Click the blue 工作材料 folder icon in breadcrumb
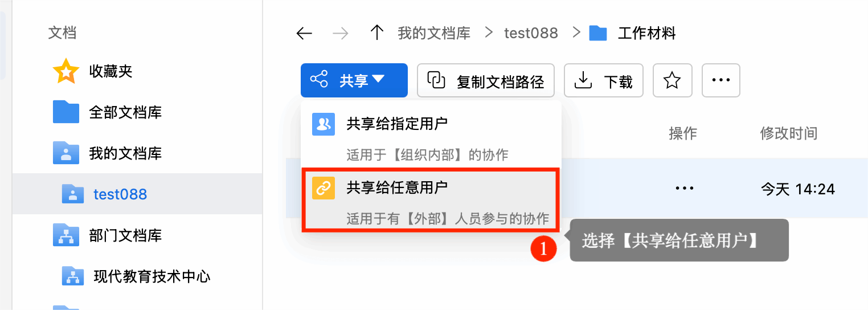Viewport: 868px width, 310px height. [x=598, y=33]
